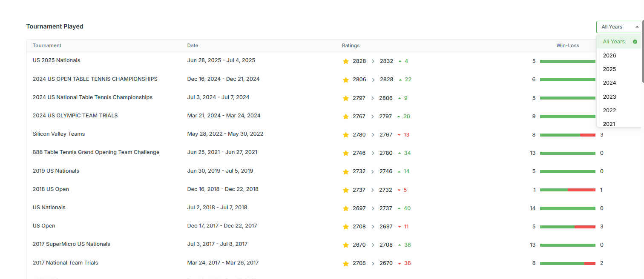644x279 pixels.
Task: Click red down arrow beside 5 rating change
Action: pos(399,190)
